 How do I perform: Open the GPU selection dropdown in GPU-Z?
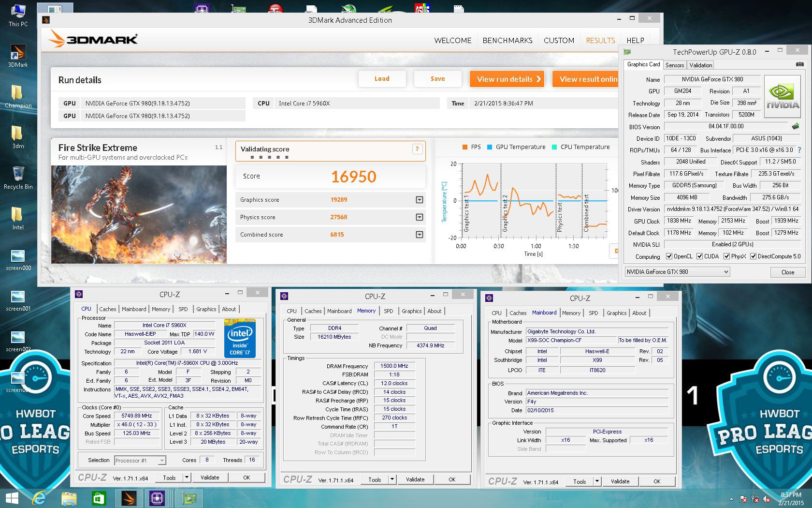[x=677, y=272]
